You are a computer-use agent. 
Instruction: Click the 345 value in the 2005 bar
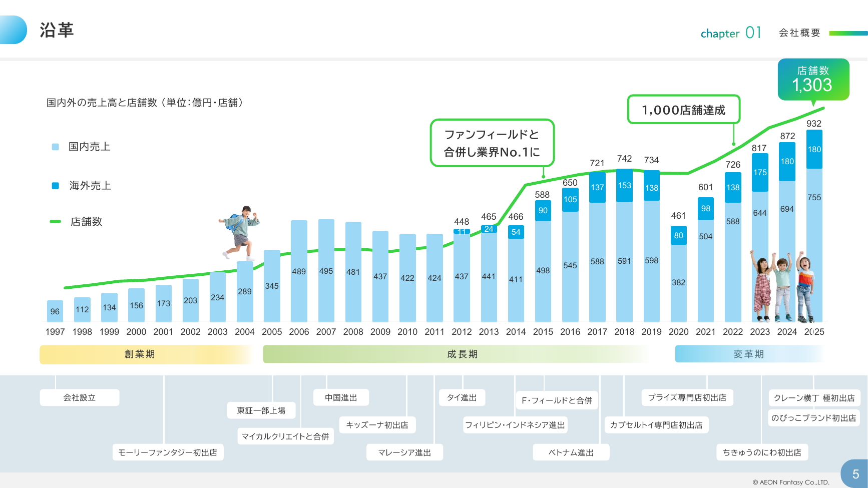coord(272,286)
